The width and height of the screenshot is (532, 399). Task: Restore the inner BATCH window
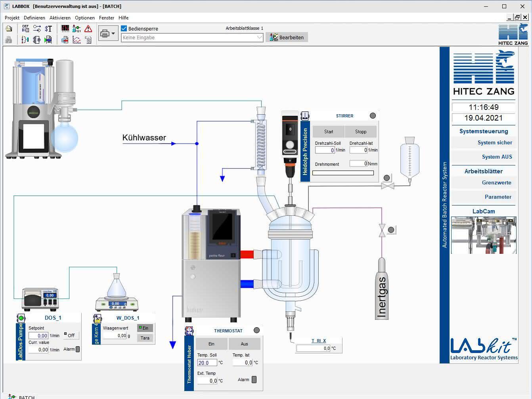tap(517, 17)
